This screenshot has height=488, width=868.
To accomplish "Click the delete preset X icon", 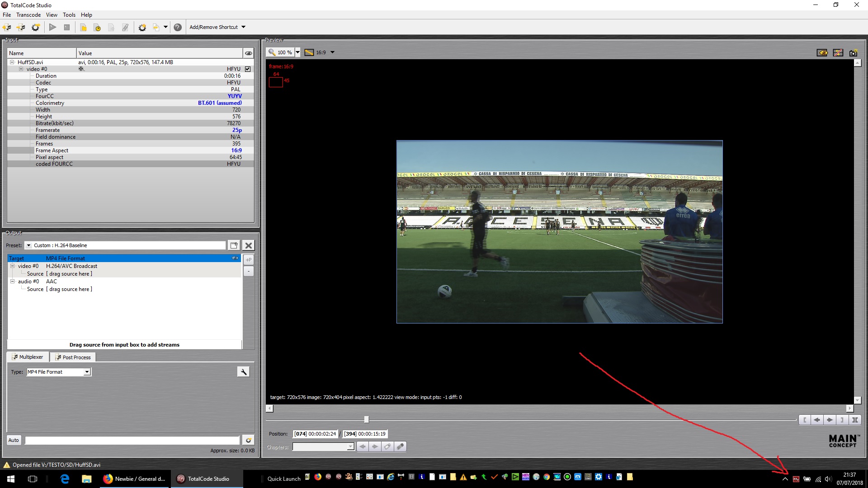I will (248, 245).
